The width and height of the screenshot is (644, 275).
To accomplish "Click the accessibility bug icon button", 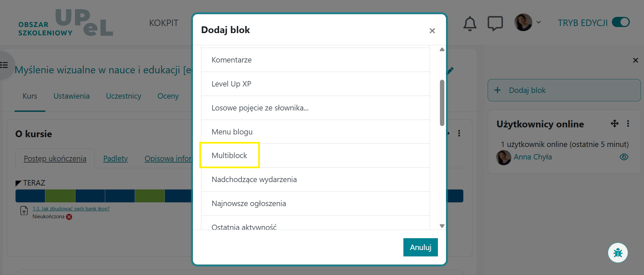I will point(618,253).
